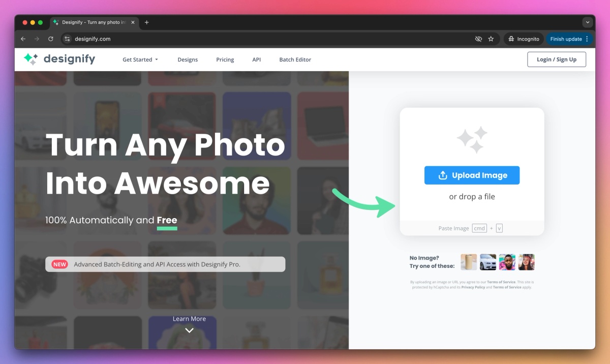Select the white car sample image
The width and height of the screenshot is (610, 364).
[488, 262]
